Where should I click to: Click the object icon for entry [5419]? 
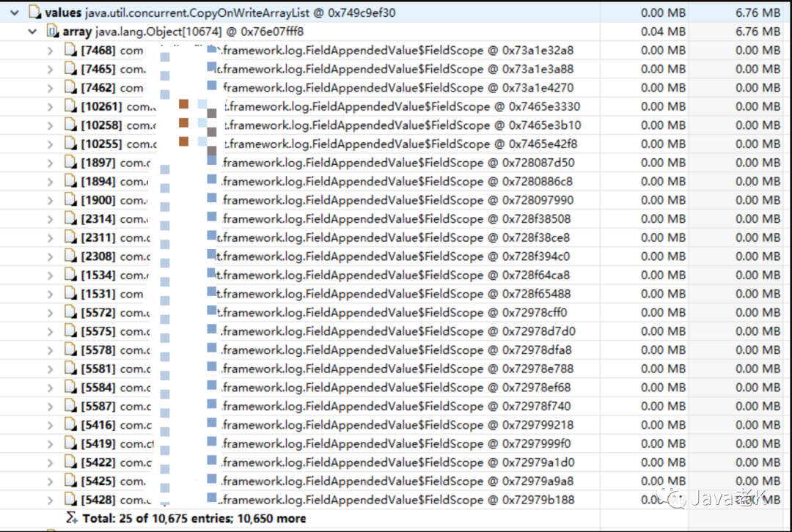pyautogui.click(x=70, y=443)
